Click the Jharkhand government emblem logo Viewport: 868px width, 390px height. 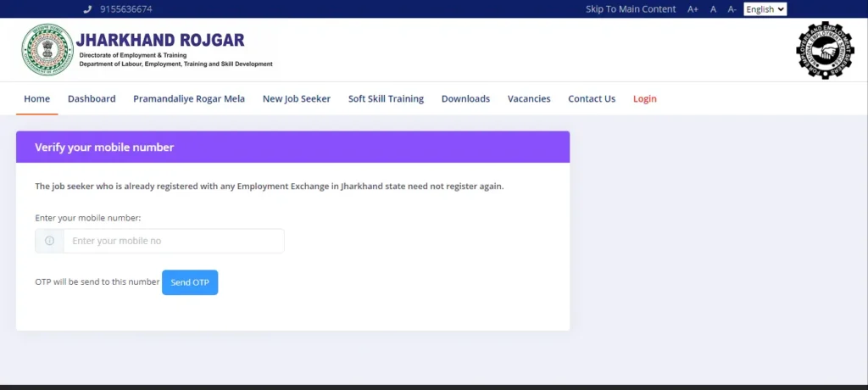point(47,50)
